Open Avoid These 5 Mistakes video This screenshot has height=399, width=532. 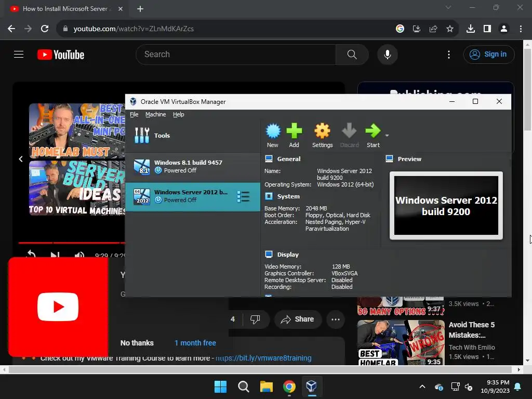click(x=472, y=330)
